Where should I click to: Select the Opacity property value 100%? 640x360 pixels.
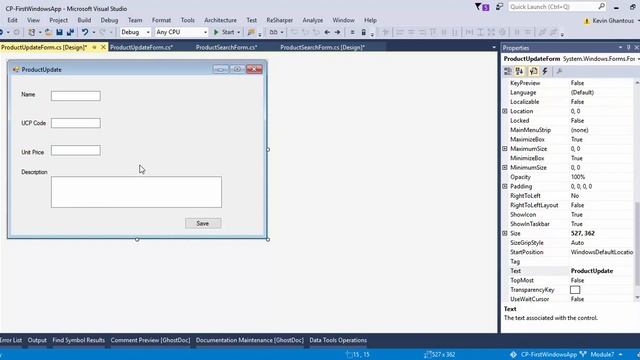point(578,177)
